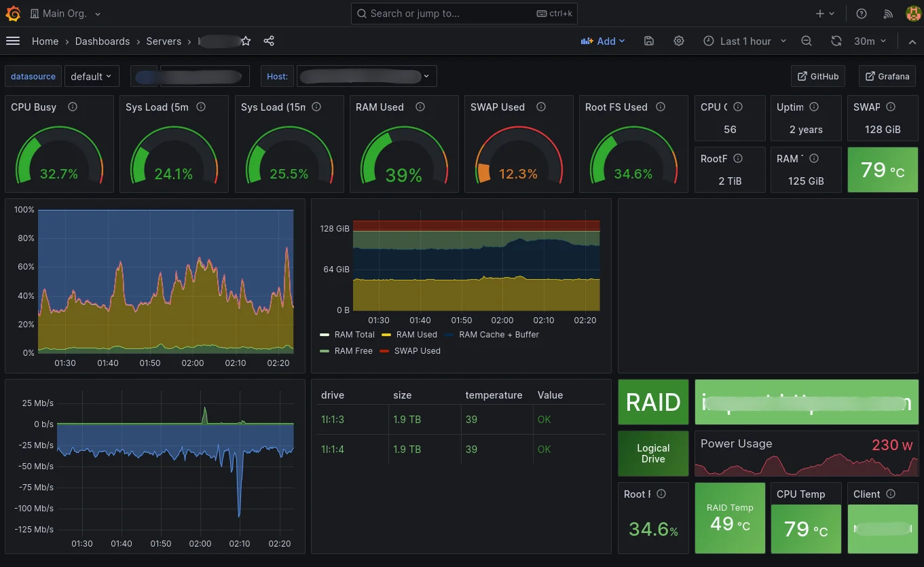
Task: Click the share dashboard icon
Action: [x=269, y=41]
